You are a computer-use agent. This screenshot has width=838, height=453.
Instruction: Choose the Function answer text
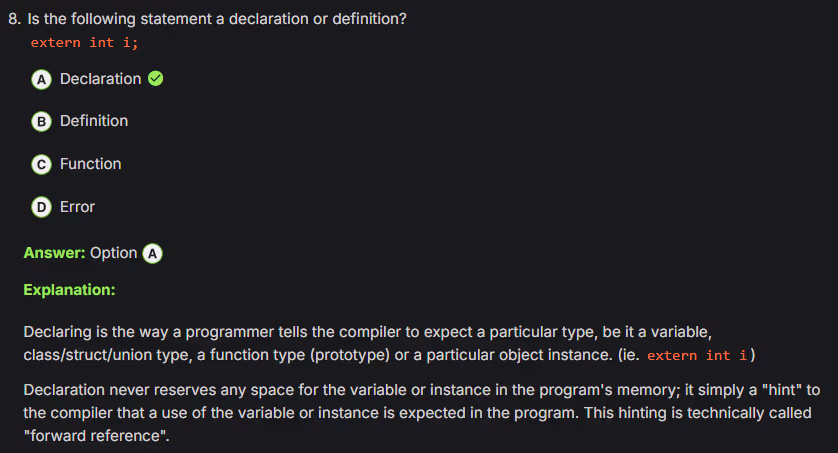click(x=90, y=164)
